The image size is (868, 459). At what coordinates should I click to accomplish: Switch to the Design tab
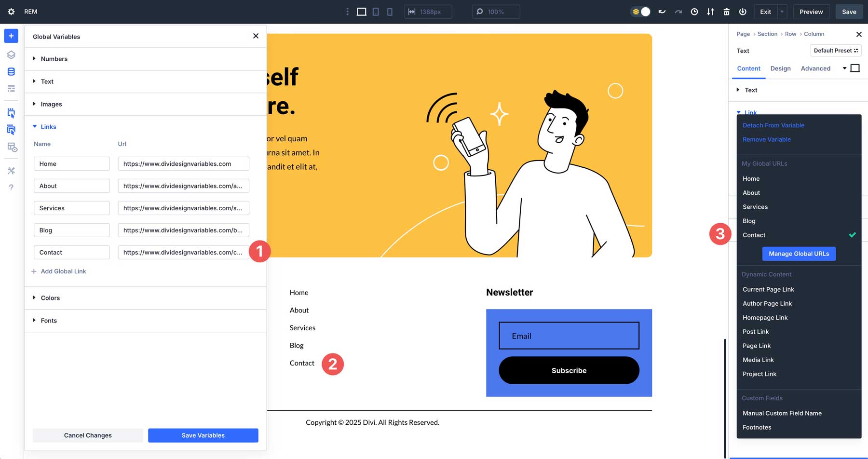click(780, 68)
